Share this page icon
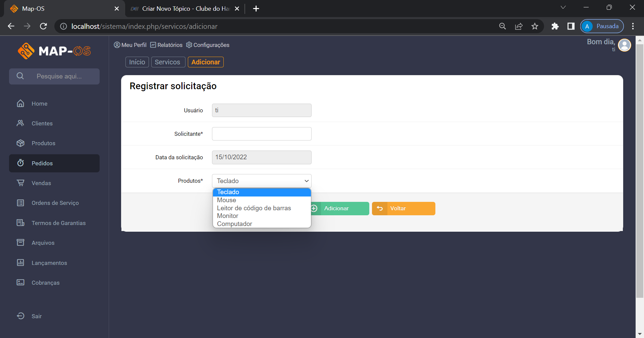 click(519, 26)
